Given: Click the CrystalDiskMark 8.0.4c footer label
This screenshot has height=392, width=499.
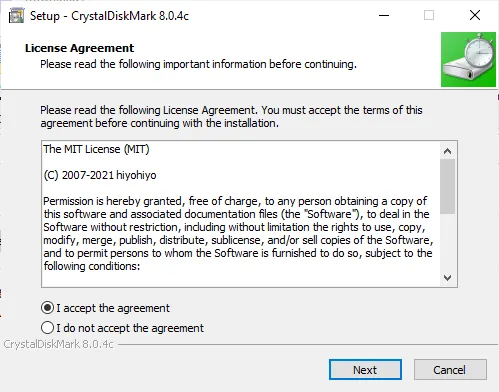Looking at the screenshot, I should (58, 344).
